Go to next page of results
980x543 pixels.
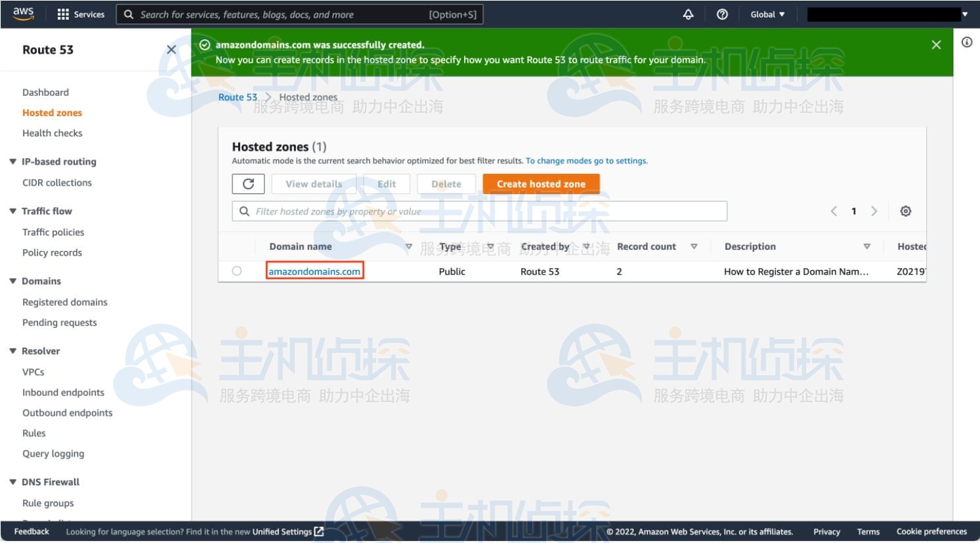pyautogui.click(x=874, y=211)
